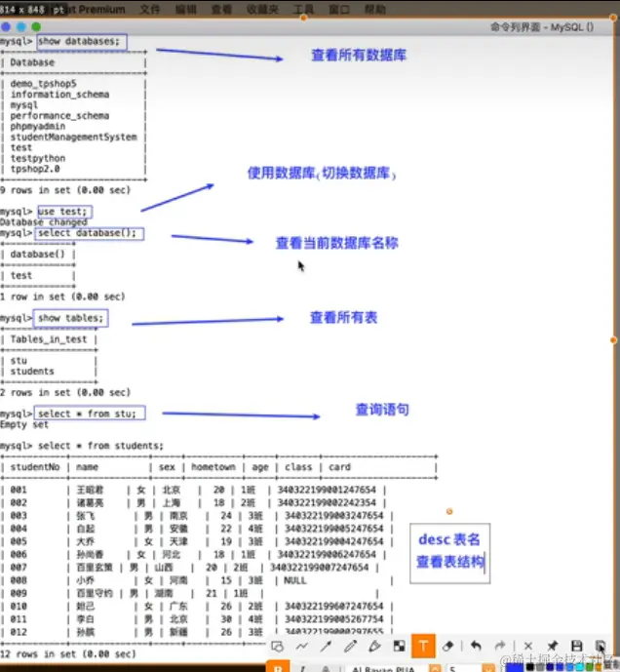
Task: Pin the screenshot to the screen
Action: 553,646
